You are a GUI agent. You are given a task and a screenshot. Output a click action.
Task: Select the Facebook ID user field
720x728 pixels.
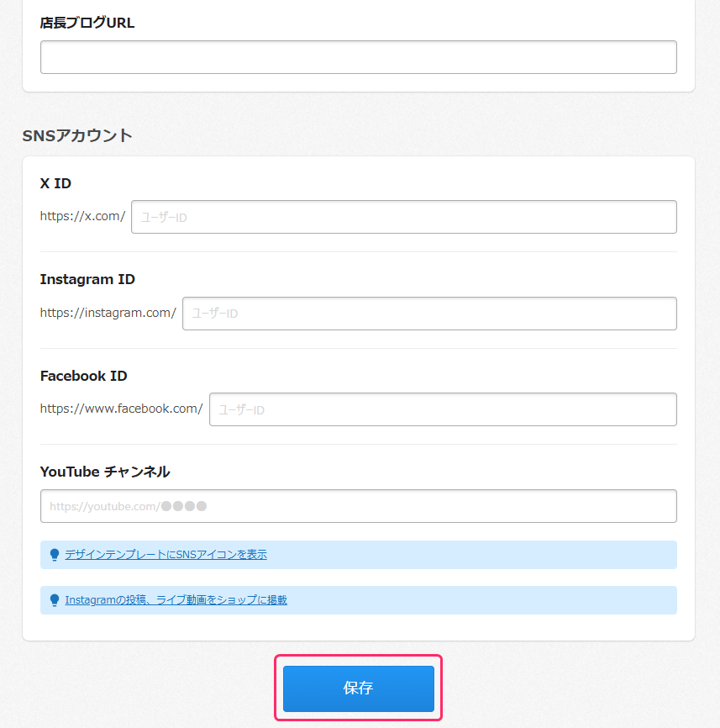(442, 409)
